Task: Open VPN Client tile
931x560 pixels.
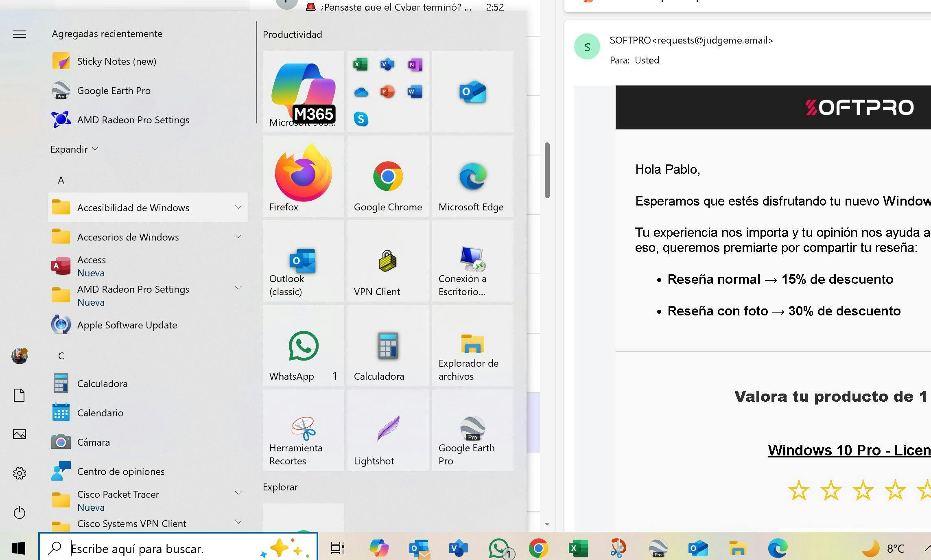Action: coord(388,261)
